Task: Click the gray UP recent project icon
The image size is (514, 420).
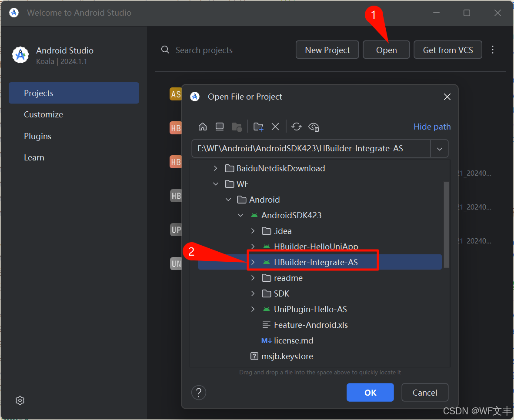Action: click(176, 230)
